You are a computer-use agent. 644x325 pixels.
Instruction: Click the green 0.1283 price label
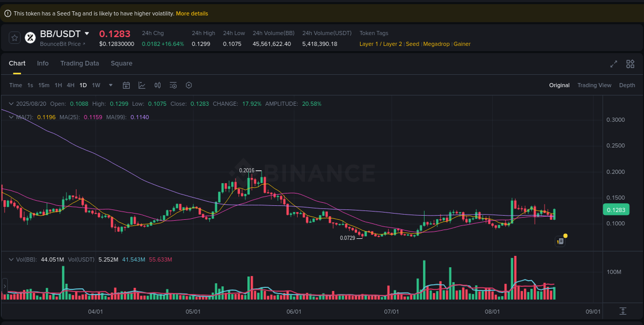coord(616,209)
